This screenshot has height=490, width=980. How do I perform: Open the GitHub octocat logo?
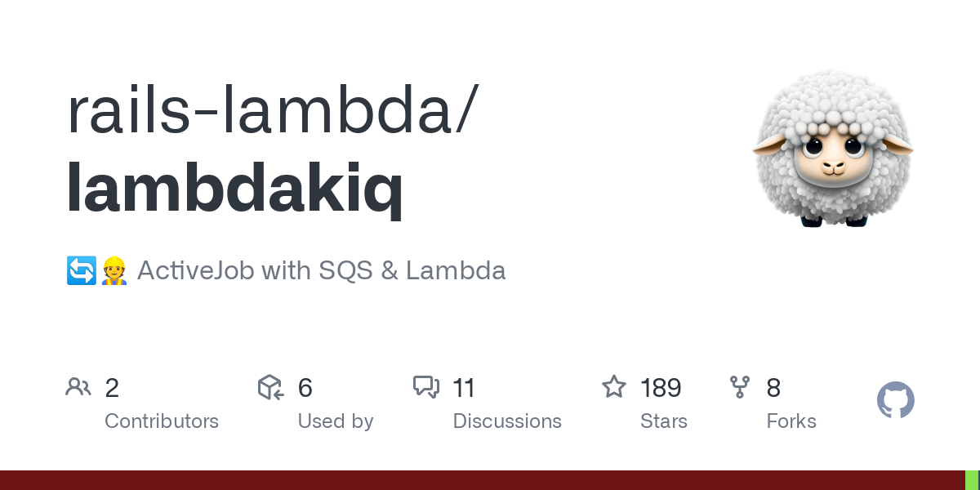(896, 401)
